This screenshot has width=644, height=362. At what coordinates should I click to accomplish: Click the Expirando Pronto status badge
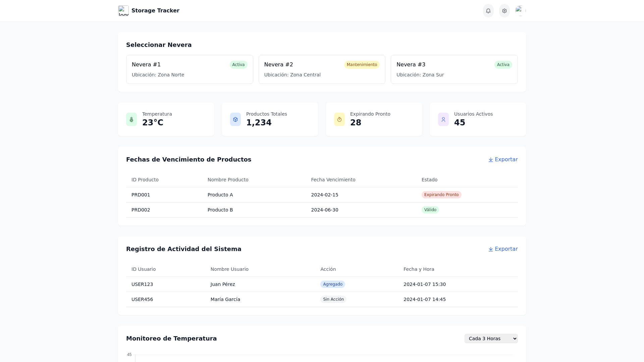[441, 195]
